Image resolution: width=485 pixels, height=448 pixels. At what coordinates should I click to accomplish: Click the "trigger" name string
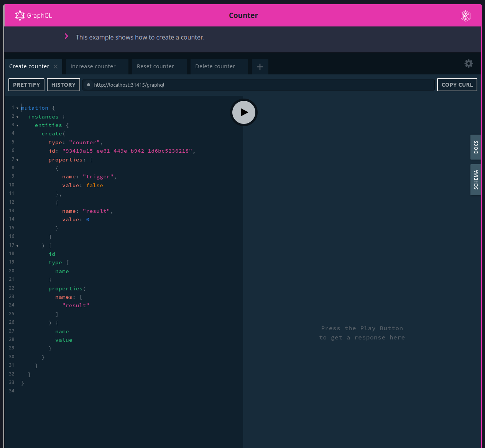[98, 177]
